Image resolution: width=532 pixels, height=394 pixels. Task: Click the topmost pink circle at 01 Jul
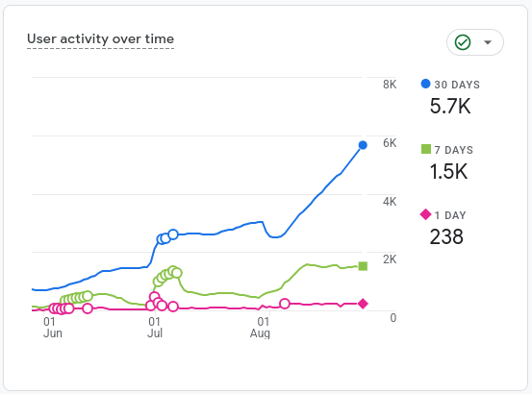pyautogui.click(x=154, y=297)
